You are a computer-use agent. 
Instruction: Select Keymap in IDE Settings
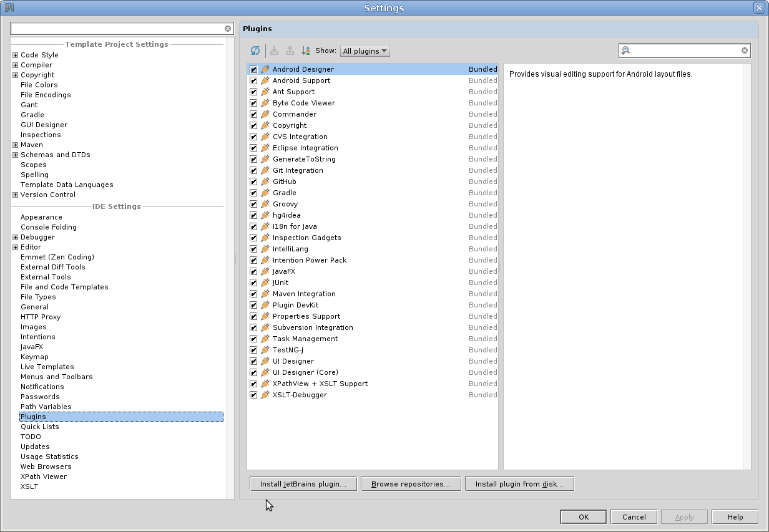(x=34, y=357)
